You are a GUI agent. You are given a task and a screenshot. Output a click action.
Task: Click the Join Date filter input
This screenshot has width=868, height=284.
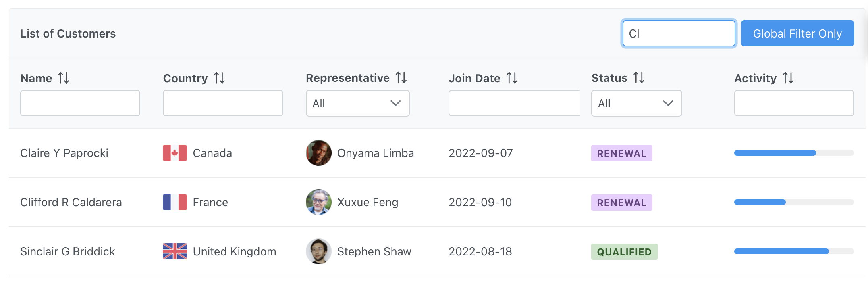[x=514, y=103]
